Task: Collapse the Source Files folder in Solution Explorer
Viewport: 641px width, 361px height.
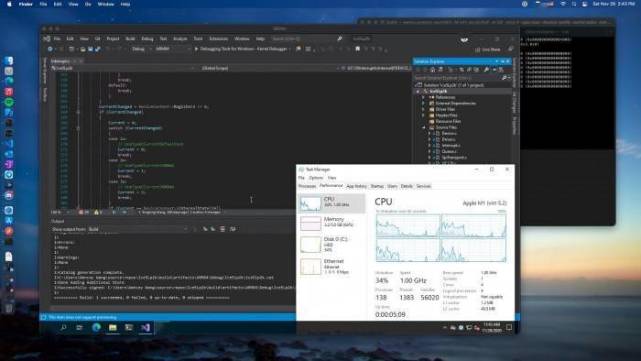Action: (x=424, y=128)
